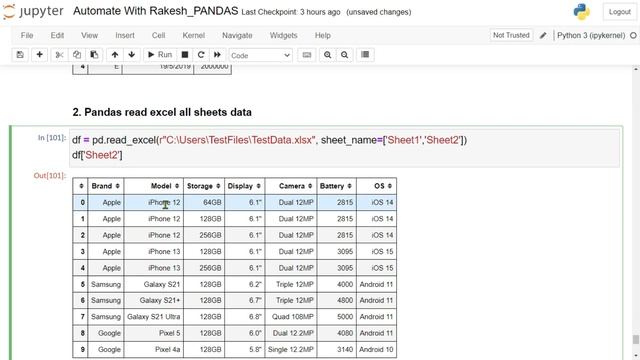Sort by Display column header
Screen dimensions: 640x360
pos(244,186)
